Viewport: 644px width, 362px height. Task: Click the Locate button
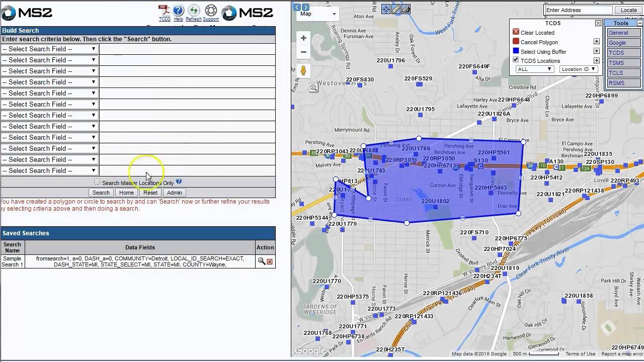tap(628, 10)
